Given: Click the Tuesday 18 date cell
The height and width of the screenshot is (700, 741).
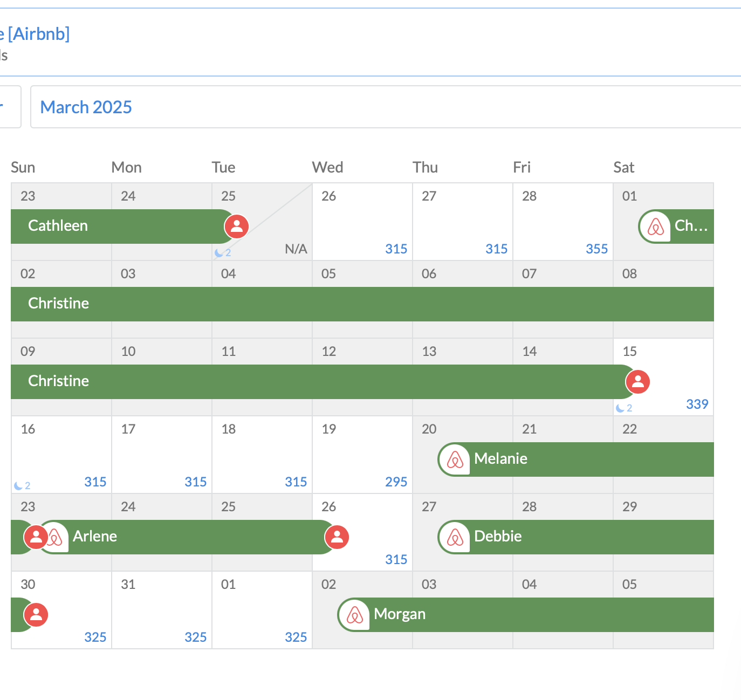Looking at the screenshot, I should coord(262,453).
